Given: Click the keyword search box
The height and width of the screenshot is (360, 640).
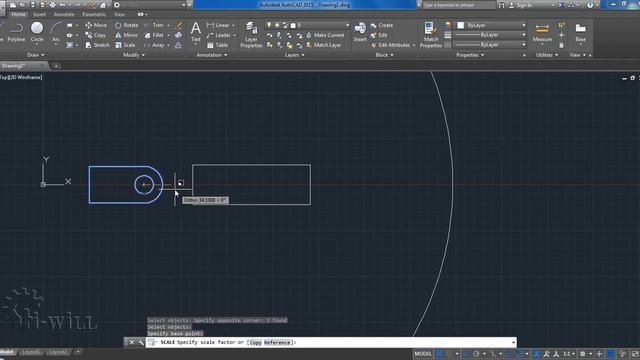Looking at the screenshot, I should [x=458, y=5].
